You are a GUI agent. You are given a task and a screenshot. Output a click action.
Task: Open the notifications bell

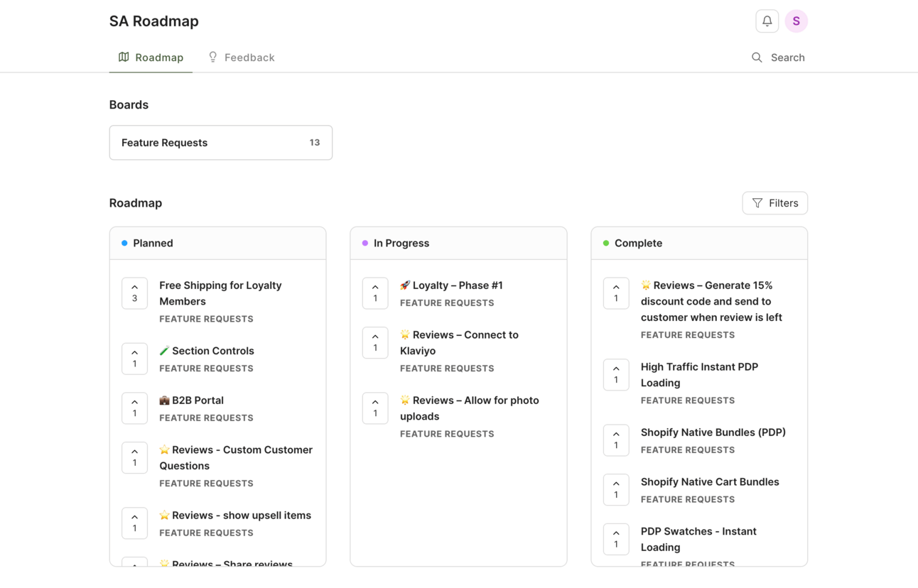coord(767,21)
